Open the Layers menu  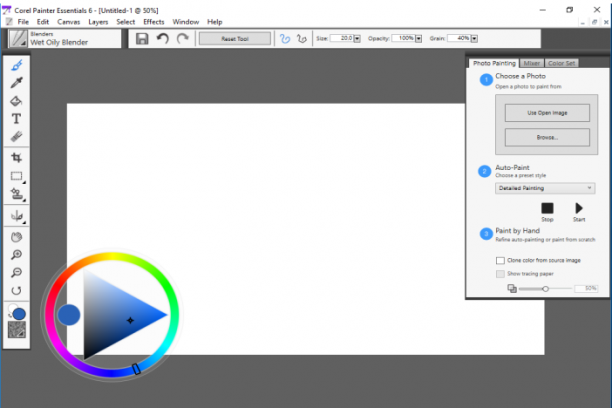click(x=98, y=22)
